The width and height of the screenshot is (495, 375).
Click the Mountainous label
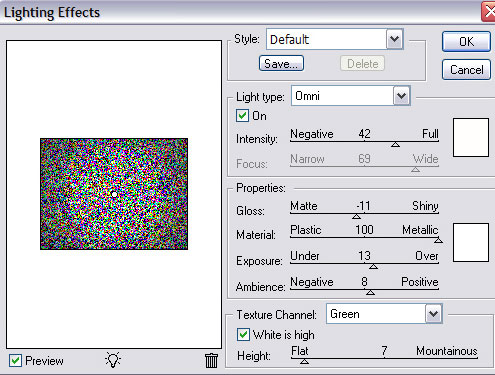pyautogui.click(x=447, y=351)
